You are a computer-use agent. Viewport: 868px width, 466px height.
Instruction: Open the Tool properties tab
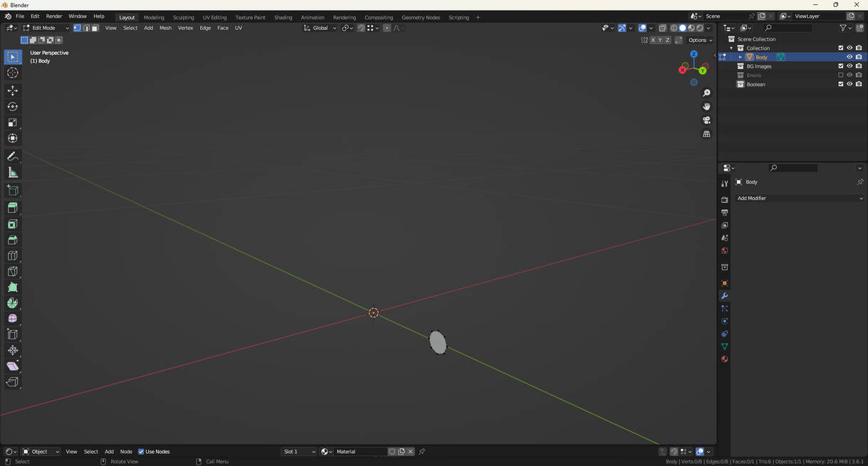coord(724,184)
